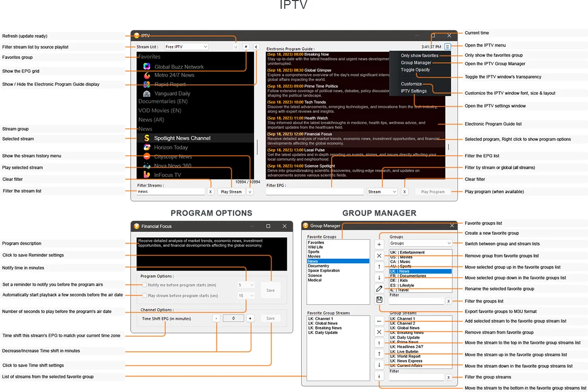Viewport: 588px width, 392px height.
Task: Move the stream down in favorite group streams
Action: coord(379,365)
